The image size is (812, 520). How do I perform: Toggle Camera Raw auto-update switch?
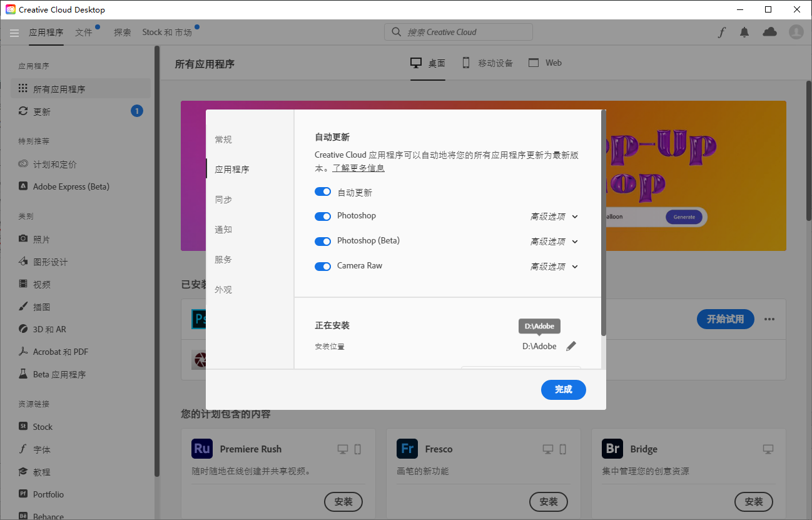pos(323,267)
